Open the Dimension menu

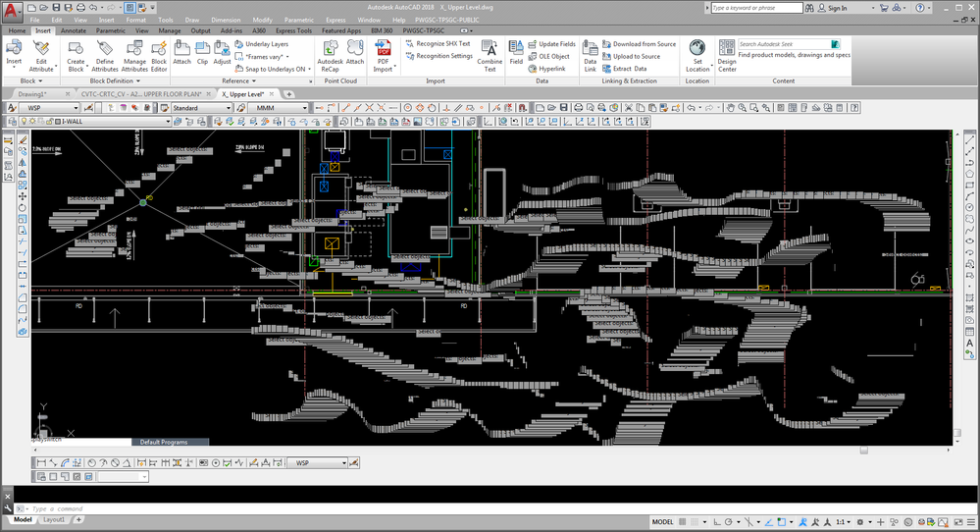pos(226,20)
